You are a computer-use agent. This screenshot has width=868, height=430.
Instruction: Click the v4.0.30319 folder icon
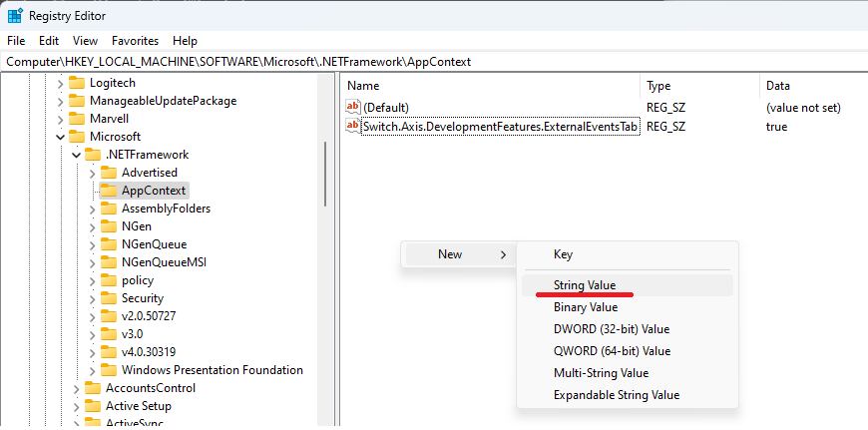point(109,352)
